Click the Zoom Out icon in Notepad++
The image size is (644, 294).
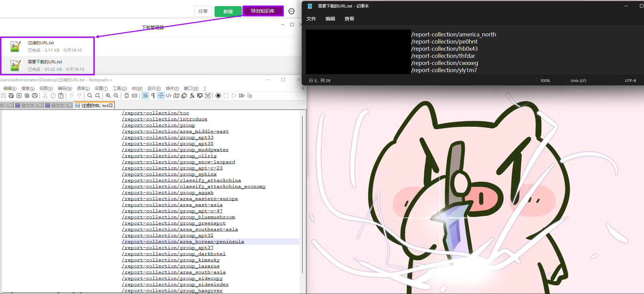pos(116,96)
